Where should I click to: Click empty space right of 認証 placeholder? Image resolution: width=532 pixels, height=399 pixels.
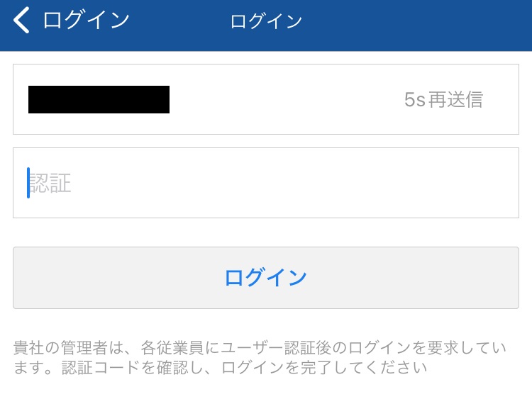point(292,183)
